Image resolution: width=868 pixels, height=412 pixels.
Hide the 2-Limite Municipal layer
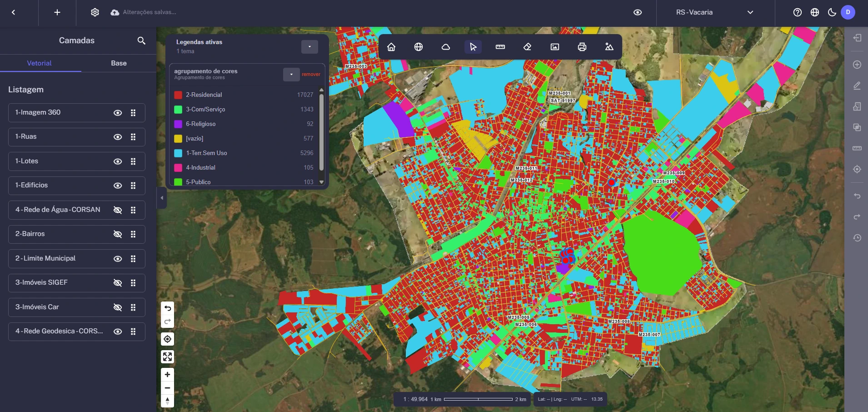click(x=118, y=259)
